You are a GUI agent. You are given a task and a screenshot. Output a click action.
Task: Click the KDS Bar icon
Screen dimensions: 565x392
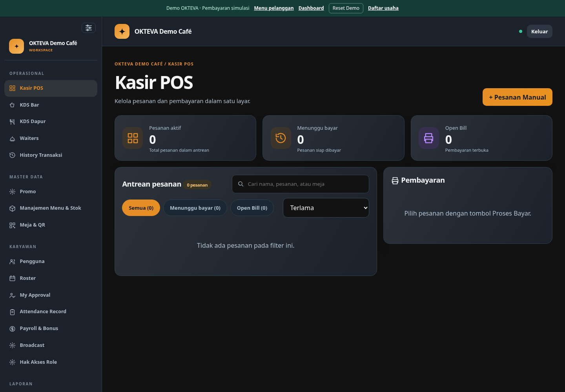click(x=12, y=105)
